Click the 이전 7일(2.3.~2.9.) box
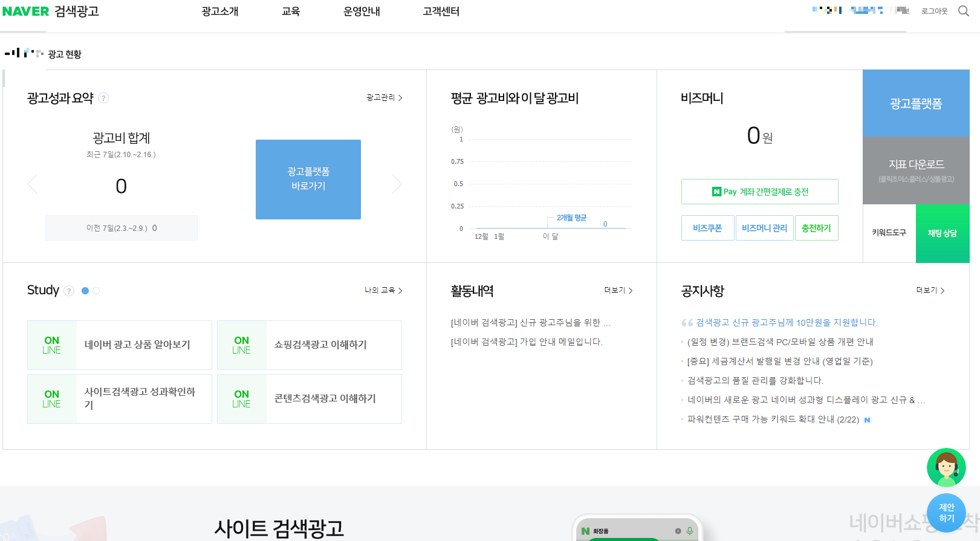The height and width of the screenshot is (541, 980). click(x=122, y=228)
